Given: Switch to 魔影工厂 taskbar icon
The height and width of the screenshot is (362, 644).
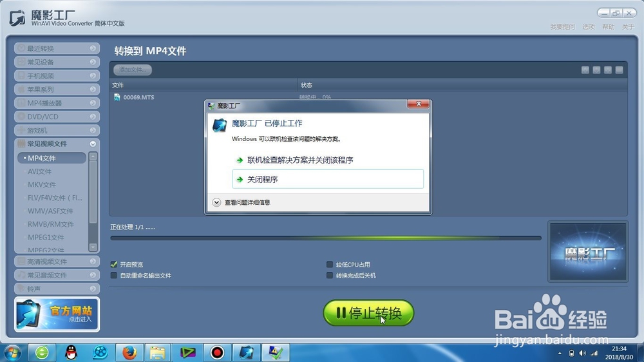Looking at the screenshot, I should coord(247,352).
